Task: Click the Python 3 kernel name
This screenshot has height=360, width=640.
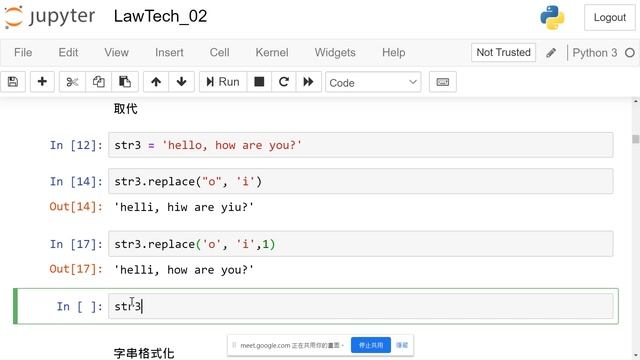Action: tap(595, 53)
